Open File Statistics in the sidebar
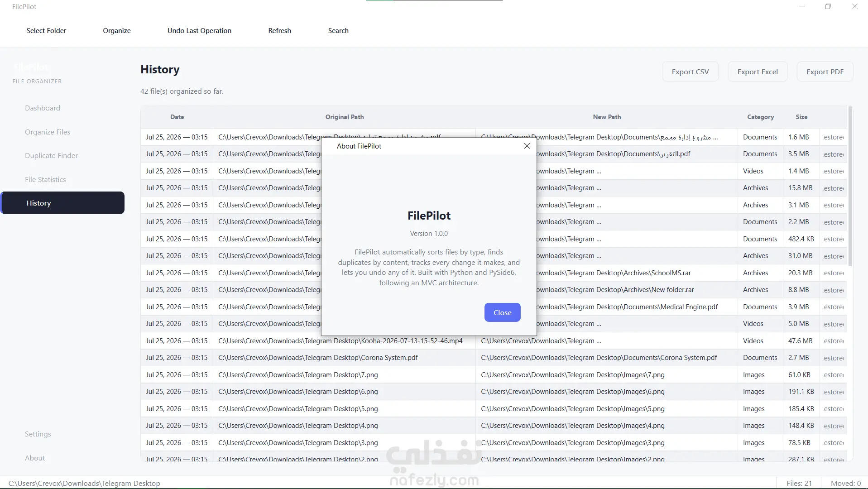This screenshot has height=489, width=868. [45, 179]
